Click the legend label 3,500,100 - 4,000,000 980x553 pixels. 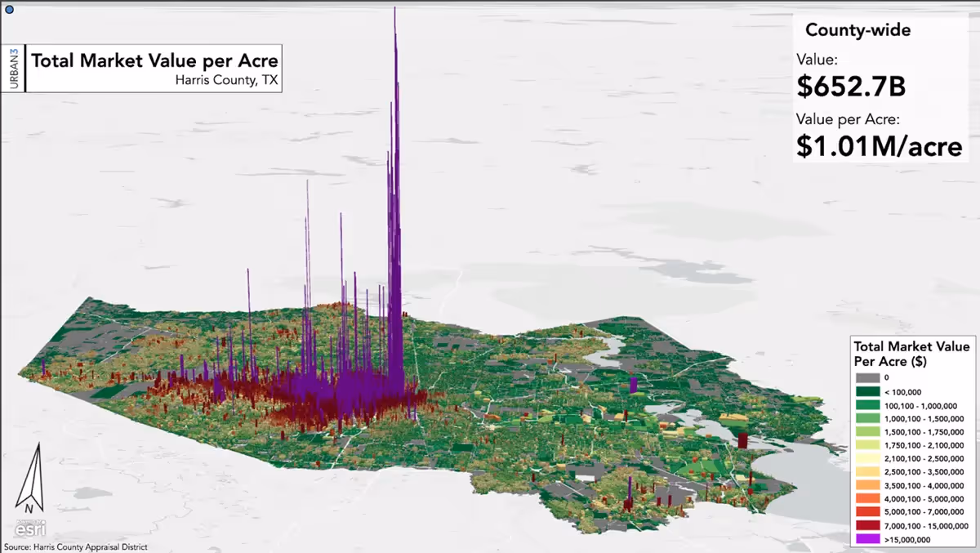point(924,486)
